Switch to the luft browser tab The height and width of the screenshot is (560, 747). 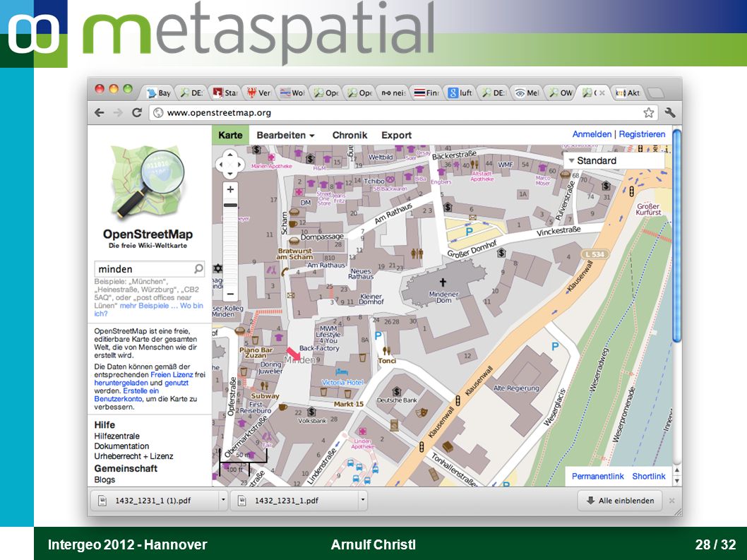click(460, 93)
